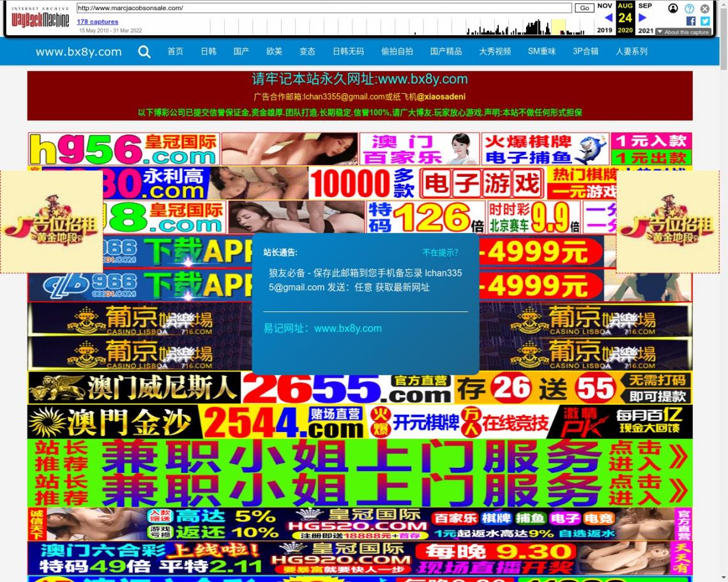Viewport: 728px width, 582px height.
Task: Click the 火爆棋牌 电子捕鱼 banner
Action: [545, 149]
